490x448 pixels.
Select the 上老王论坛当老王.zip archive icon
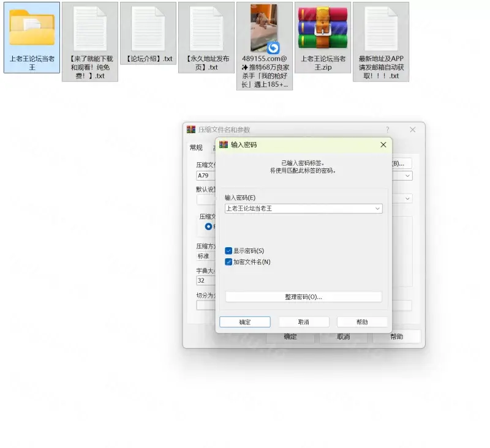[322, 28]
